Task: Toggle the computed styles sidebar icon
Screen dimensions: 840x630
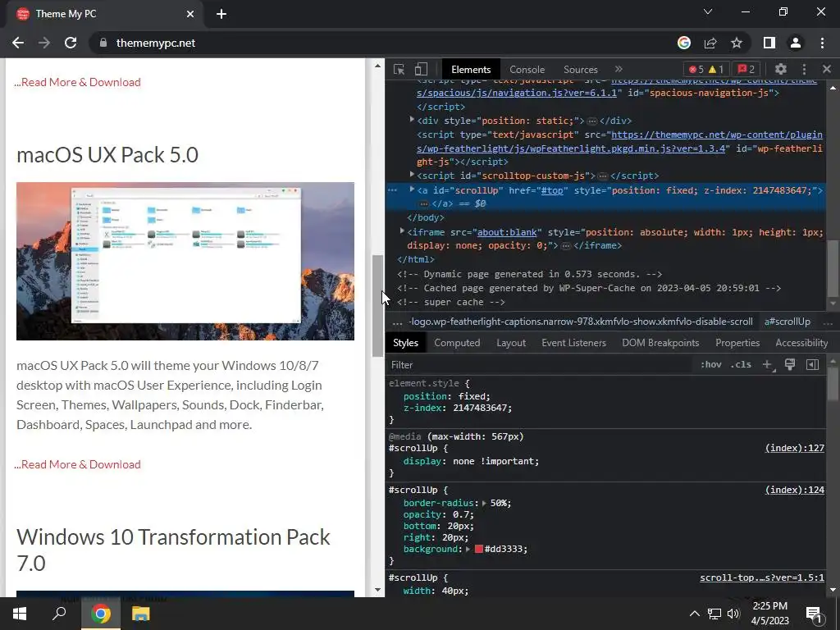Action: click(x=813, y=365)
